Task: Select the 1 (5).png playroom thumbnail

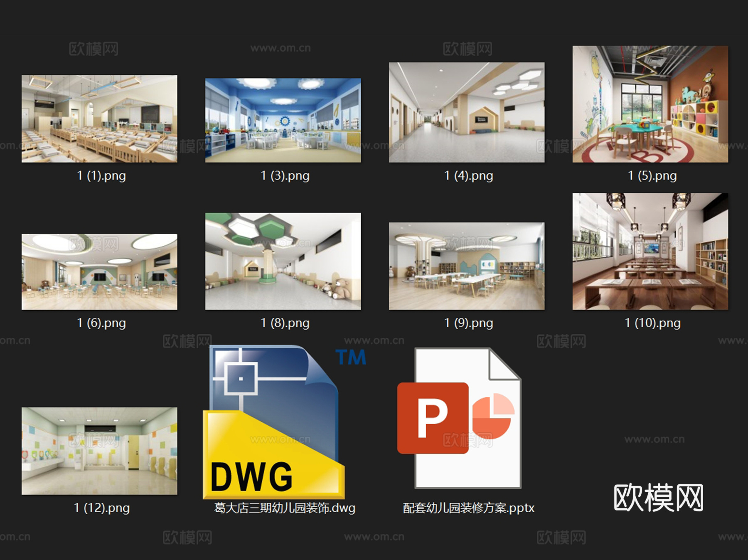Action: 650,104
